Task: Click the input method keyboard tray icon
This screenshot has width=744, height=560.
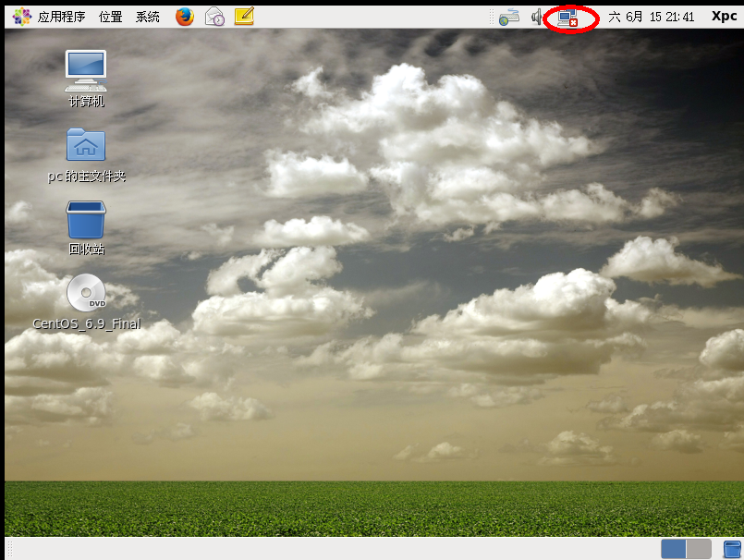Action: [x=508, y=17]
